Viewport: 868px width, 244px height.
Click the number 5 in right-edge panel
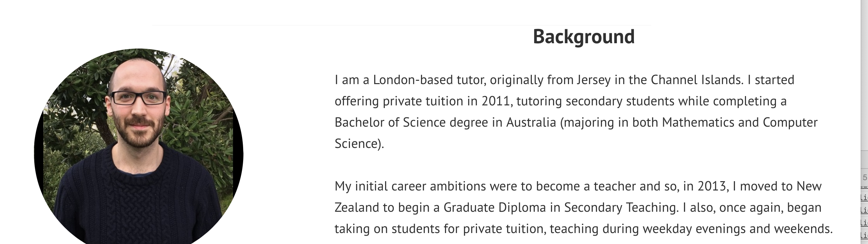(865, 178)
